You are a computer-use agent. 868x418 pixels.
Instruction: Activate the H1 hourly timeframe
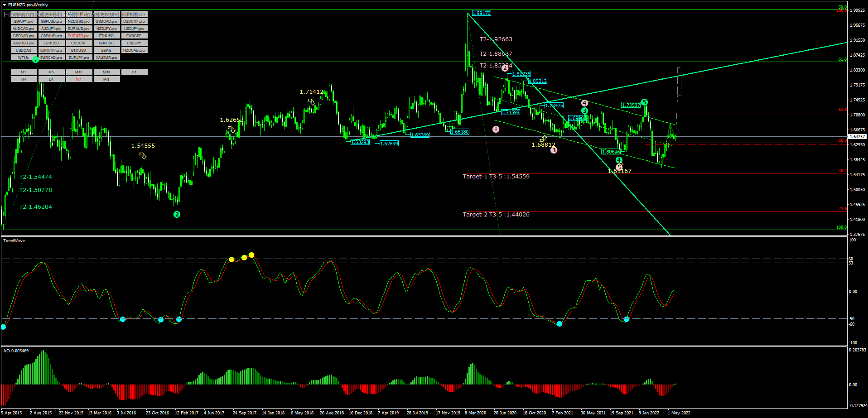(134, 72)
